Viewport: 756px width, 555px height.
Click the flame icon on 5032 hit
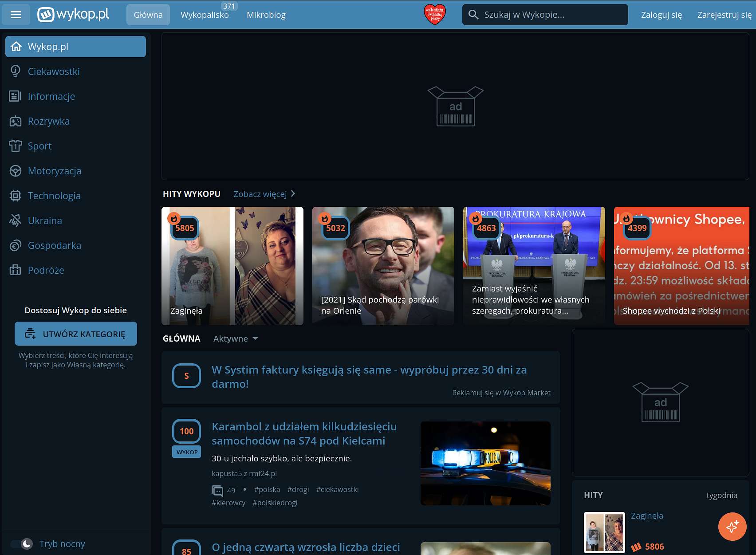click(x=325, y=218)
